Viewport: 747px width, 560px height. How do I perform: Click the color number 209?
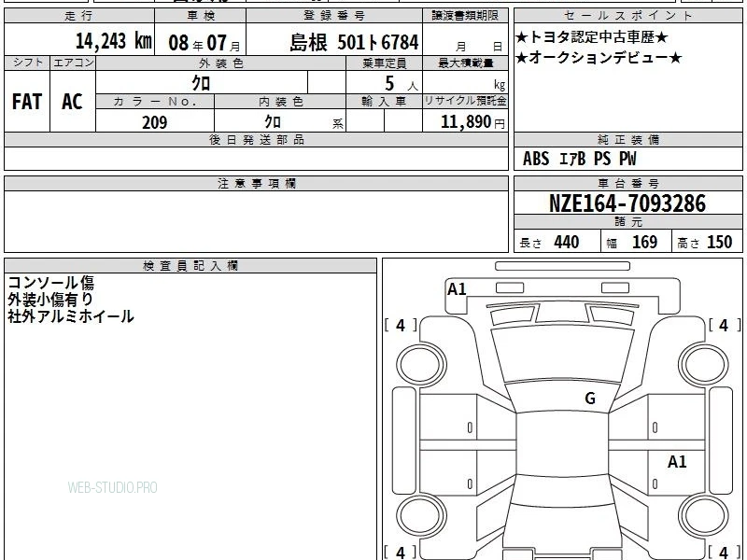tap(154, 122)
